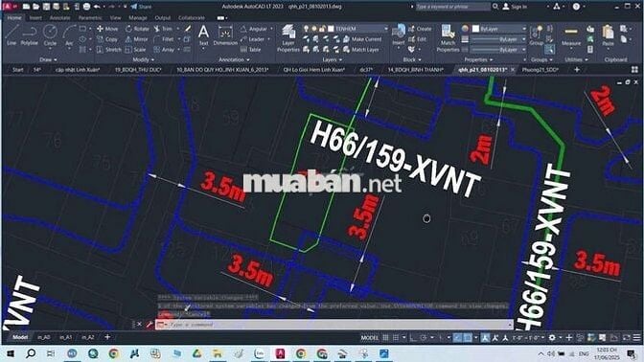Open Layer Properties manager
Viewport: 644px width, 362px height.
pos(288,38)
